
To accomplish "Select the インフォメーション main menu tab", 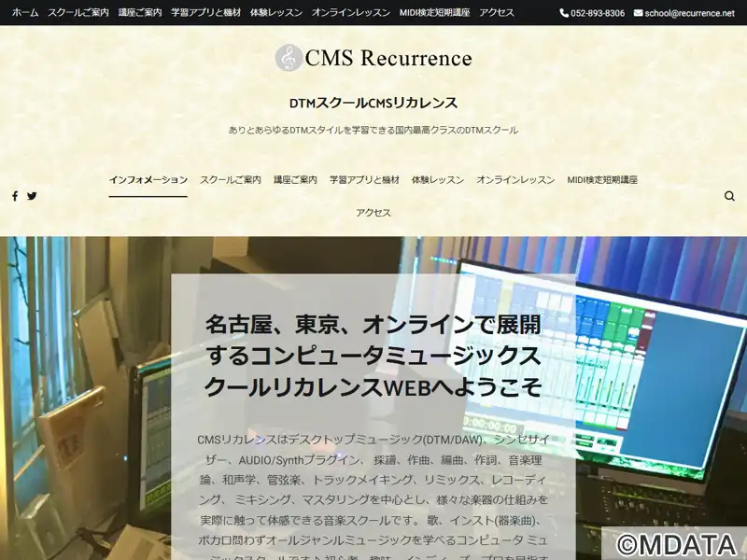I will tap(148, 180).
